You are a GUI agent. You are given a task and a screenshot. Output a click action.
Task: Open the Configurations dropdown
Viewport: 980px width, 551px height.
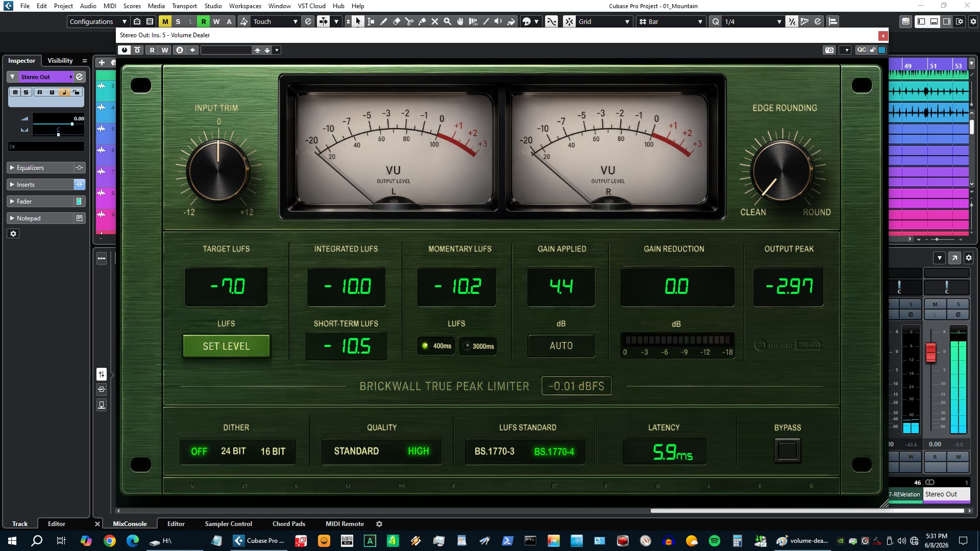click(97, 21)
